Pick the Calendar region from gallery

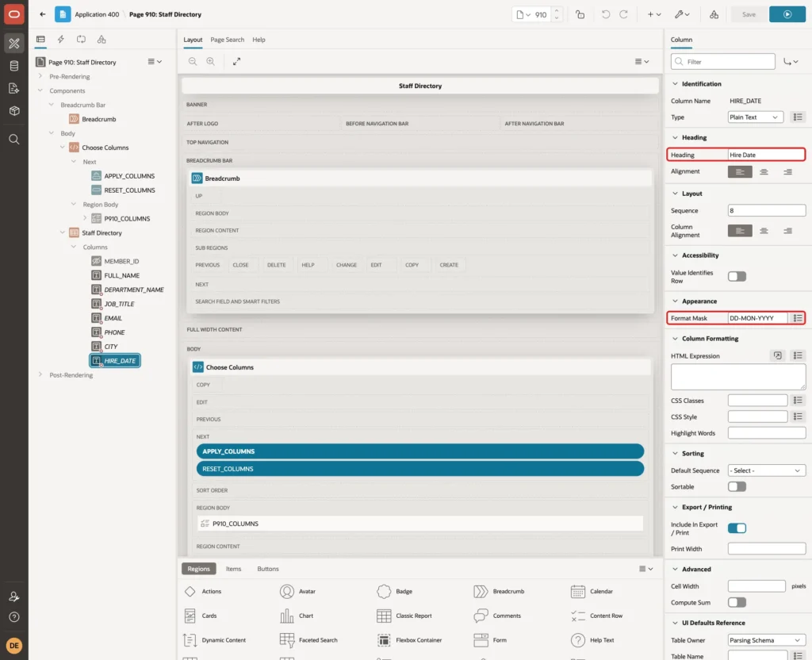592,591
